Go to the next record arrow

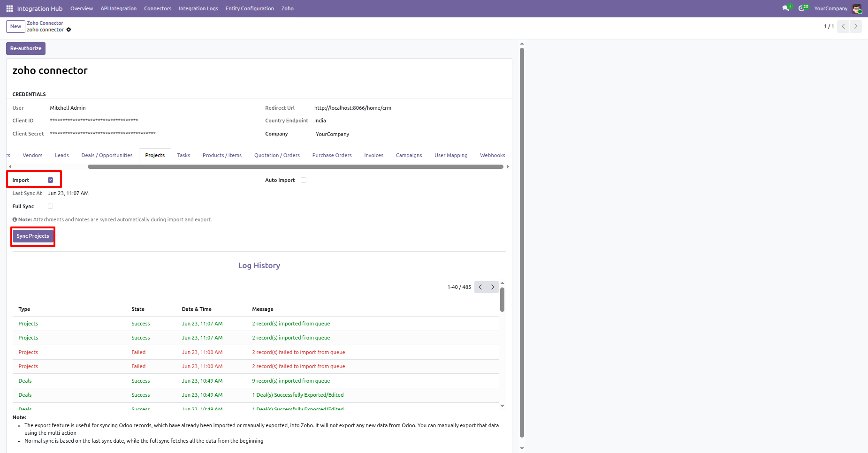click(856, 26)
